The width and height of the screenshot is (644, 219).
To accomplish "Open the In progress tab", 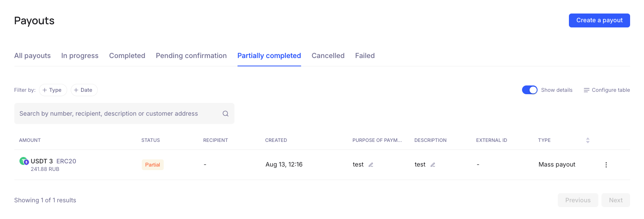I will [x=80, y=56].
